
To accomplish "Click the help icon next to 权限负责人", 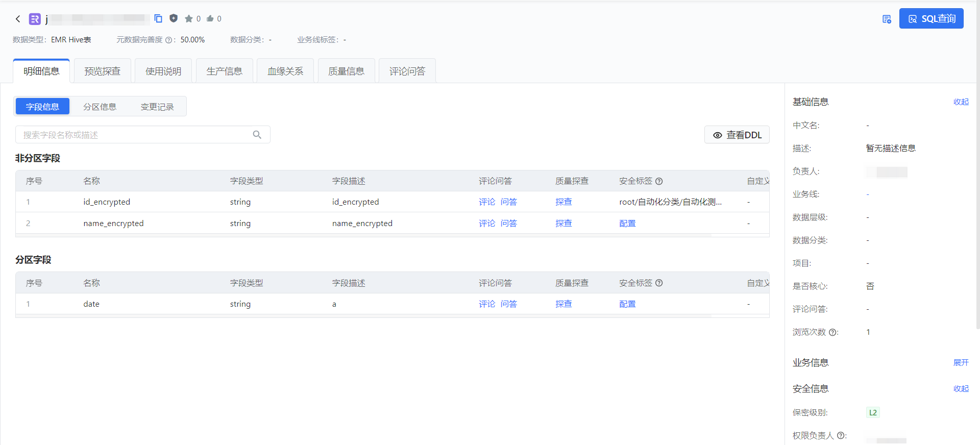I will (840, 436).
